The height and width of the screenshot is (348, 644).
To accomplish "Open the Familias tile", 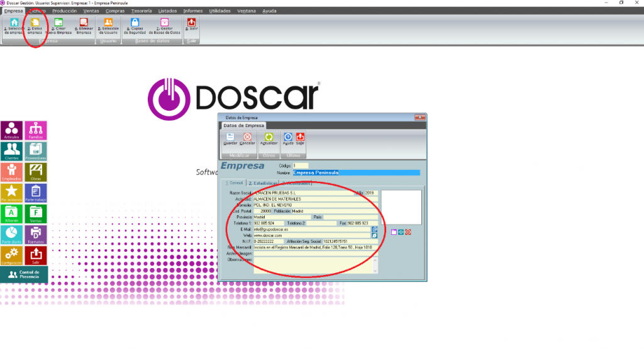I will 36,130.
